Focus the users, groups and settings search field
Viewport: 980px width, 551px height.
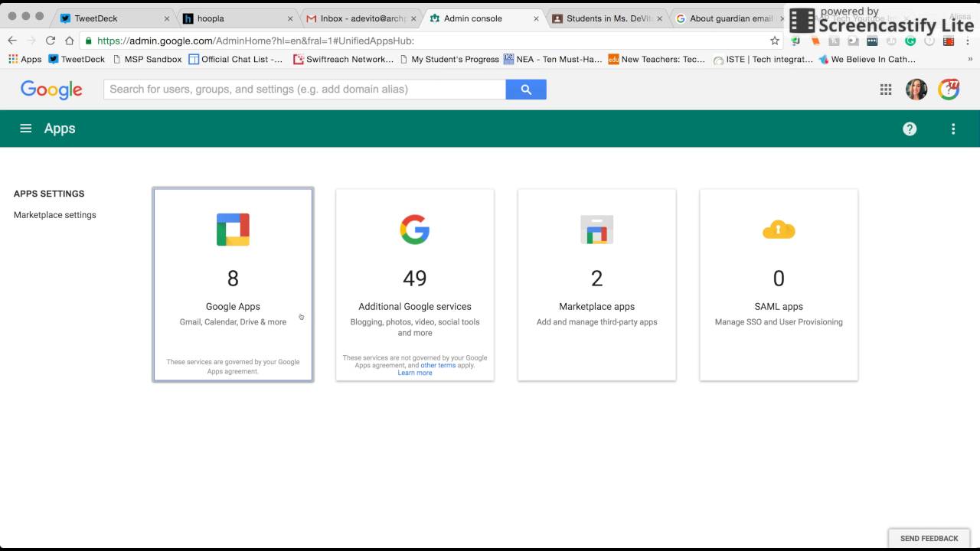coord(305,90)
